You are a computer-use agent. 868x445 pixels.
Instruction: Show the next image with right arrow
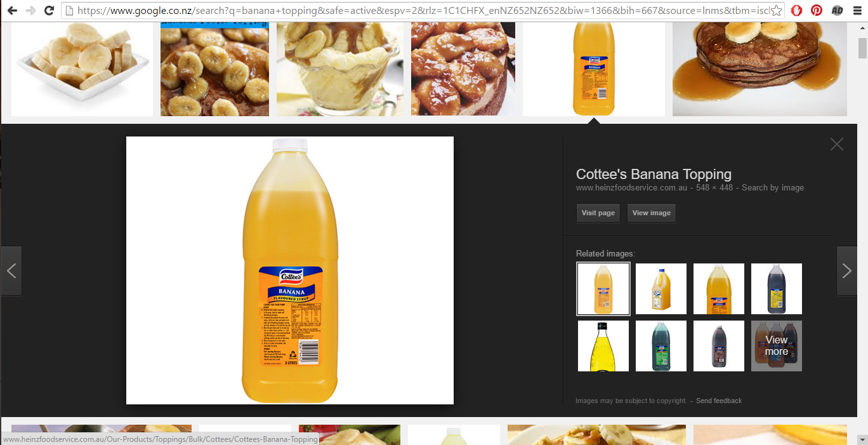pyautogui.click(x=846, y=271)
